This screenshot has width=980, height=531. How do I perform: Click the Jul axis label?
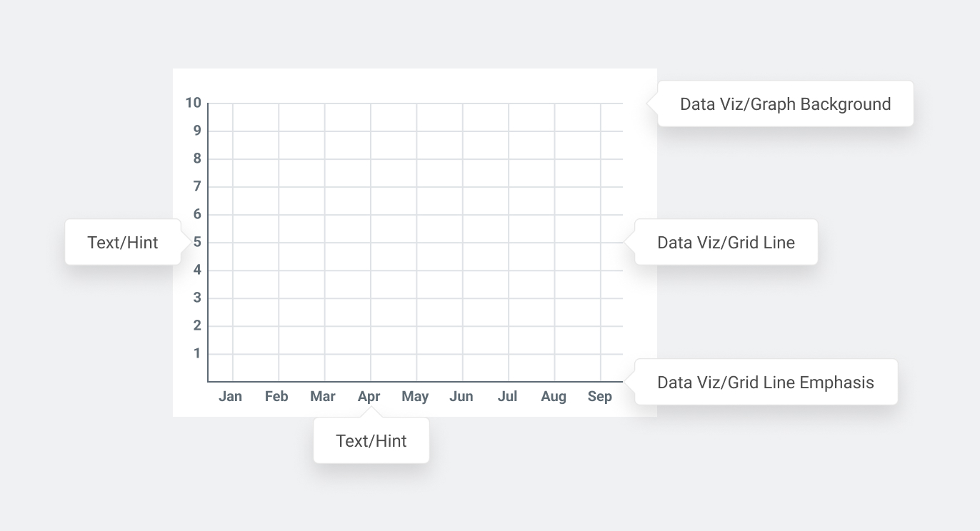[x=507, y=397]
